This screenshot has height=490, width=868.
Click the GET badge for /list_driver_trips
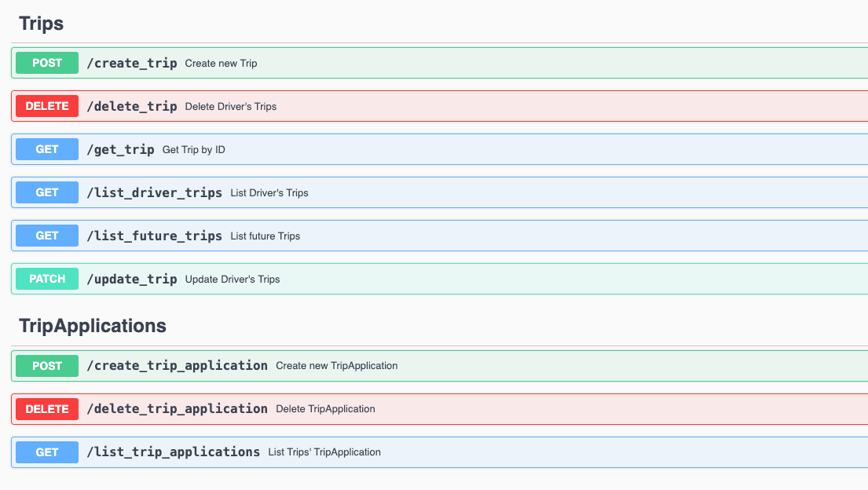point(47,192)
